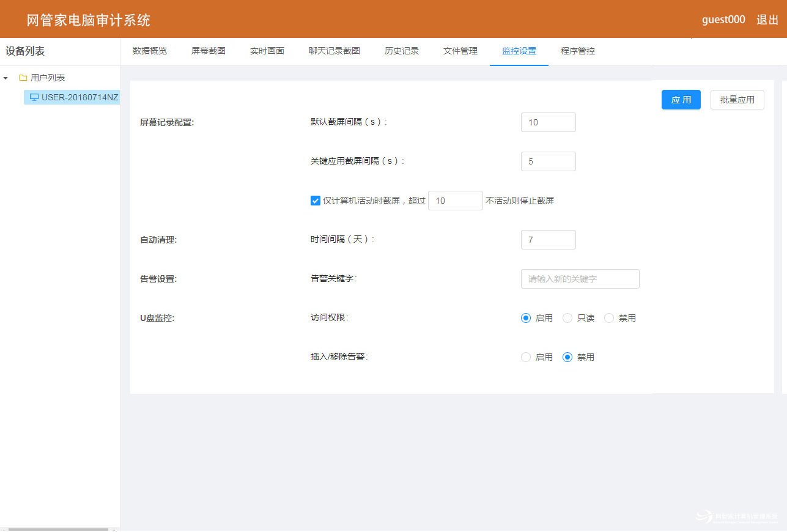Image resolution: width=787 pixels, height=532 pixels.
Task: Click the 屏幕记录配置 section label
Action: pyautogui.click(x=167, y=122)
